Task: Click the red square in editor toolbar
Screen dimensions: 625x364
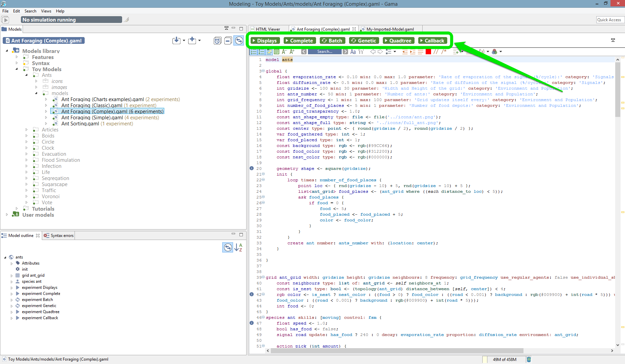Action: [428, 52]
